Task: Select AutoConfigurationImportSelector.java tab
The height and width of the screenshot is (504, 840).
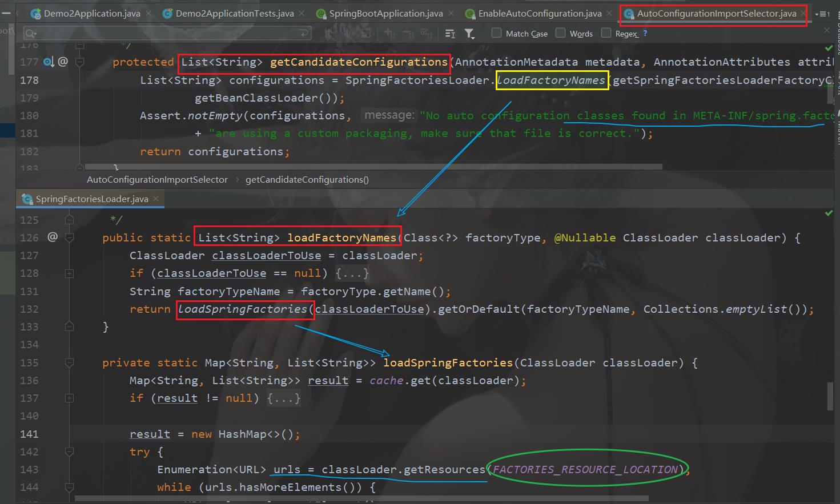Action: pyautogui.click(x=716, y=13)
